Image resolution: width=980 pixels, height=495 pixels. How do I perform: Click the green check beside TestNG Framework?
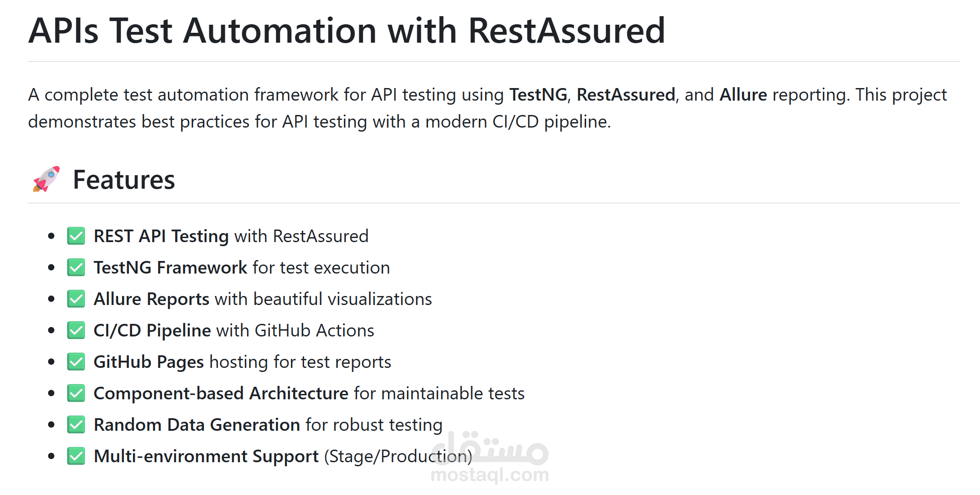[76, 268]
